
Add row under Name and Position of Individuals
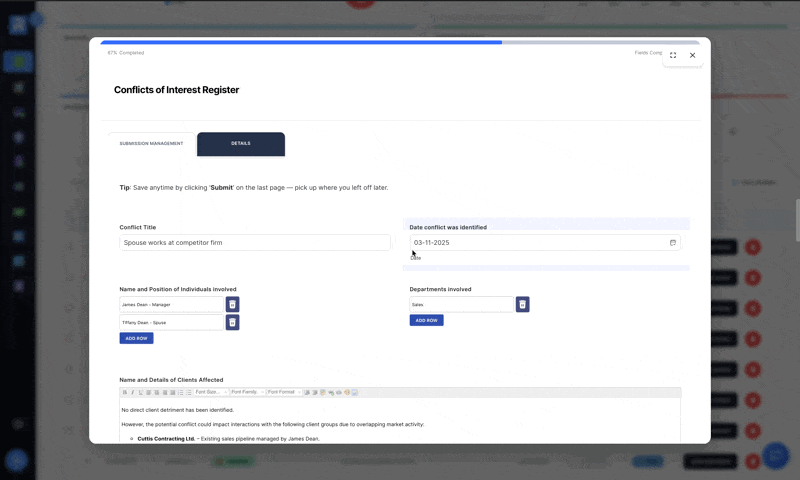point(136,338)
